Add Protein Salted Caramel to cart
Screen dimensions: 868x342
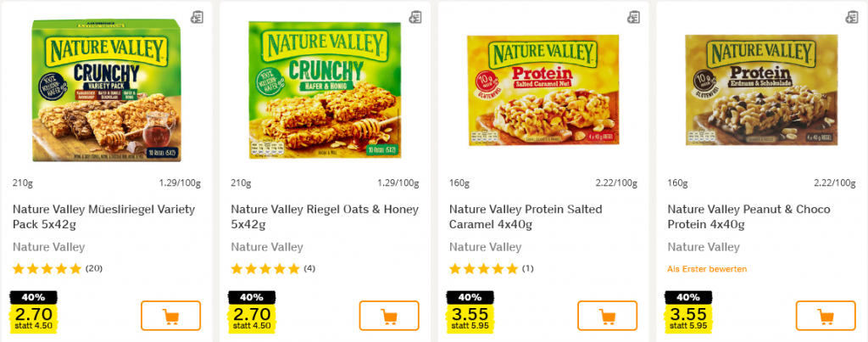coord(607,316)
